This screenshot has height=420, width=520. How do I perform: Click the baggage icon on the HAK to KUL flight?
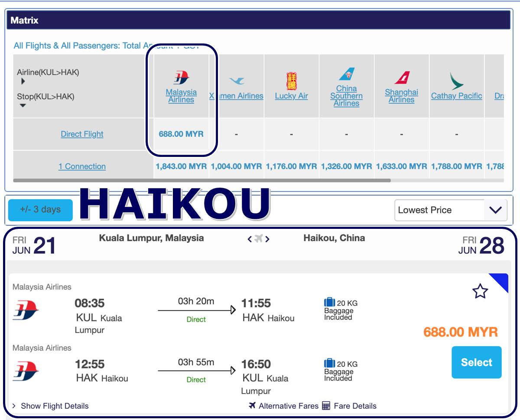[x=329, y=363]
